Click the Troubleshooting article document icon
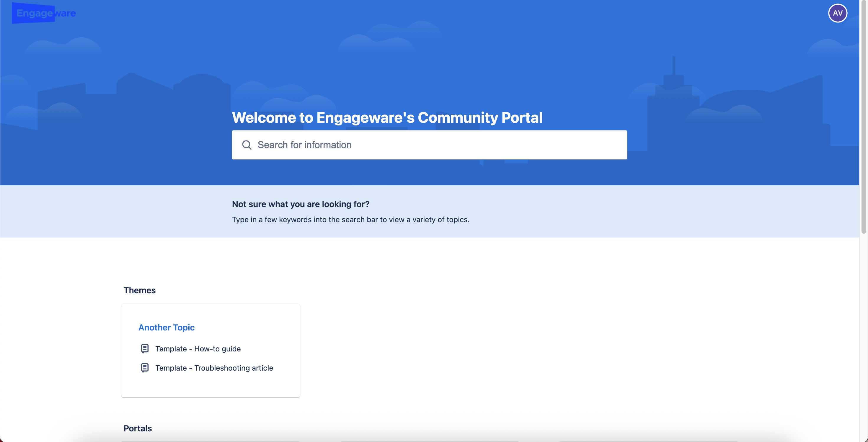Screen dimensions: 868x442 (145, 368)
